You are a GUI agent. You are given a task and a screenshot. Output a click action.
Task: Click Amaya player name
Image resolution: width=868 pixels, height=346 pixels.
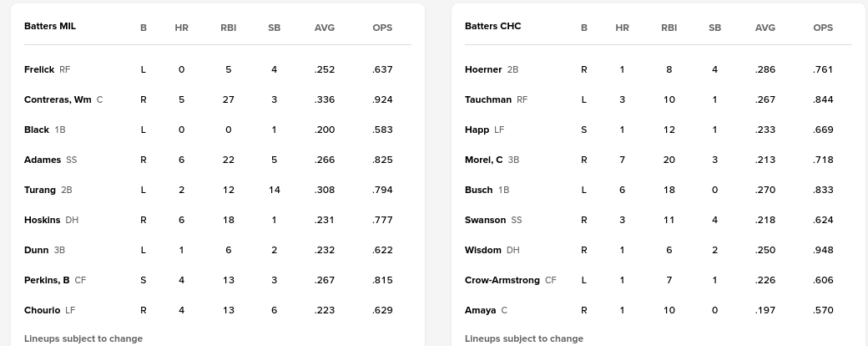pyautogui.click(x=480, y=310)
